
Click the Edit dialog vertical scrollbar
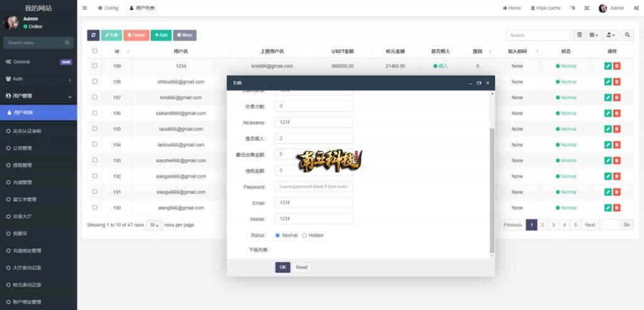(492, 189)
